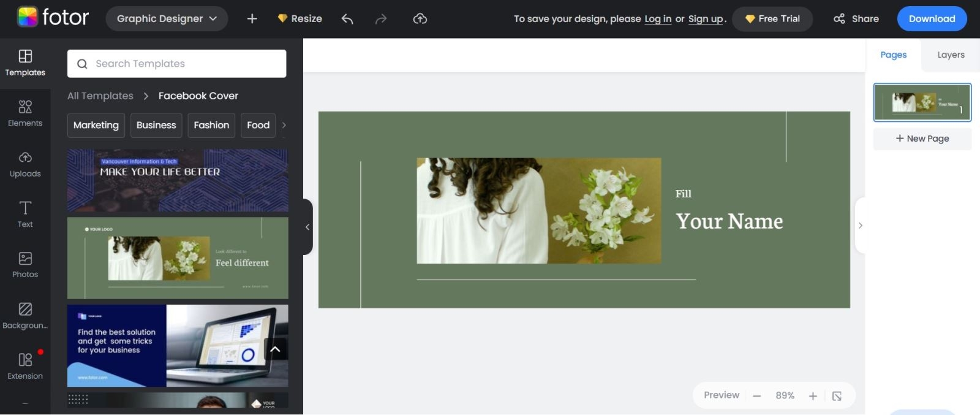Expand the right-side panel arrow
The height and width of the screenshot is (415, 980).
[860, 226]
